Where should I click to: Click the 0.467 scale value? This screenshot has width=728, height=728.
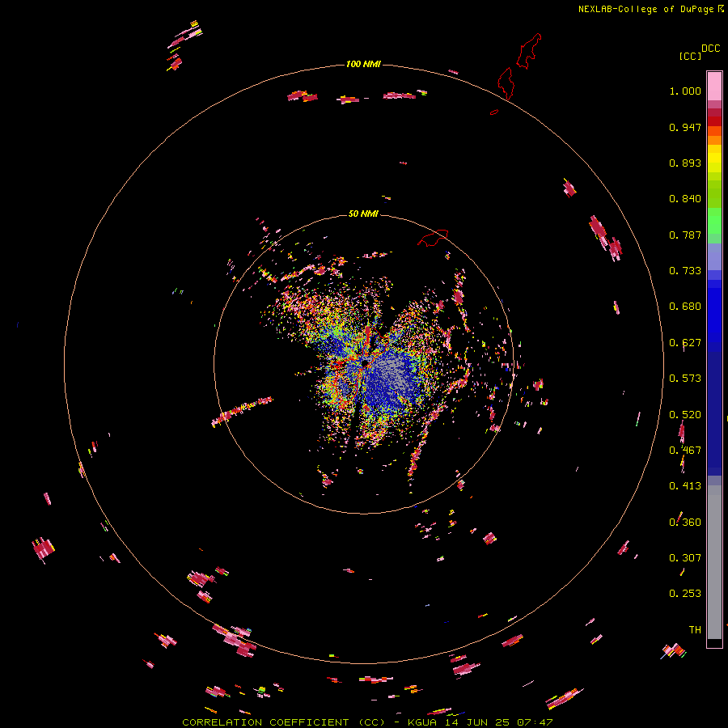tap(685, 451)
